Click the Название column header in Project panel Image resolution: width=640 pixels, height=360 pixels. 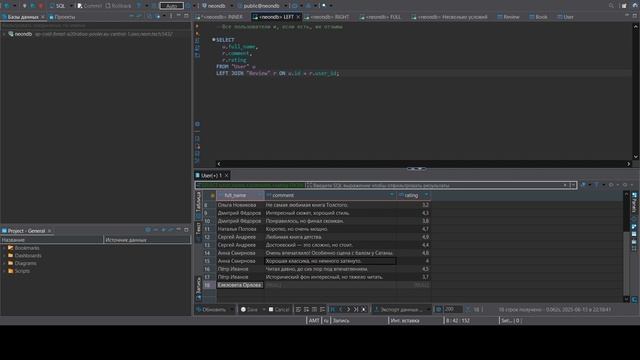(52, 240)
